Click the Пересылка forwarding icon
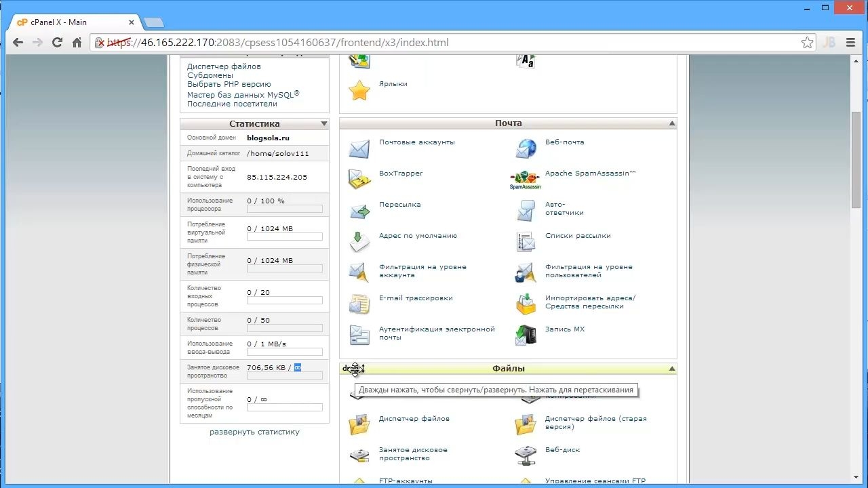 (359, 210)
